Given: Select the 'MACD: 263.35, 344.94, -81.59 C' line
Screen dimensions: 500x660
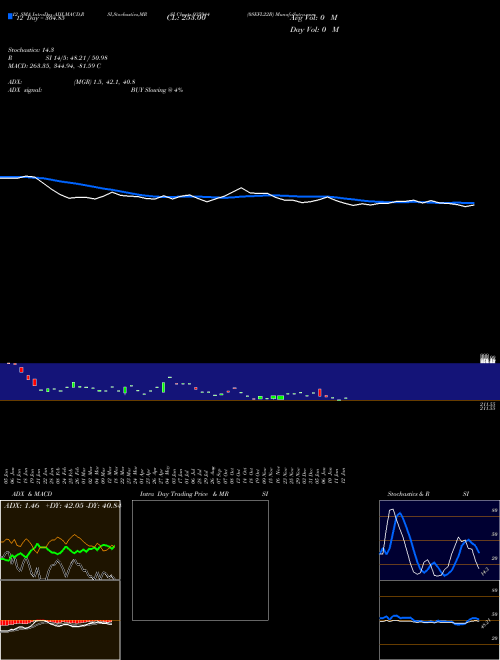Looking at the screenshot, I should [x=54, y=66].
